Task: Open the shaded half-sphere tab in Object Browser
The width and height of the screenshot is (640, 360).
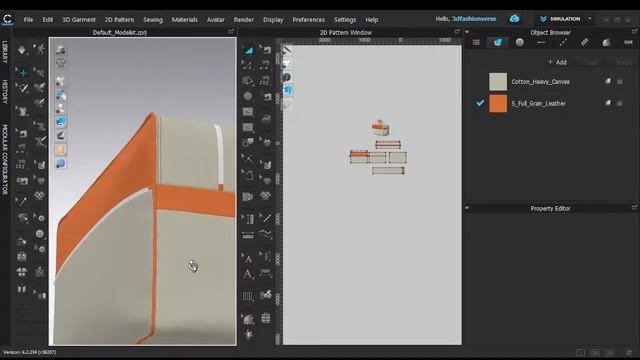Action: click(x=606, y=42)
